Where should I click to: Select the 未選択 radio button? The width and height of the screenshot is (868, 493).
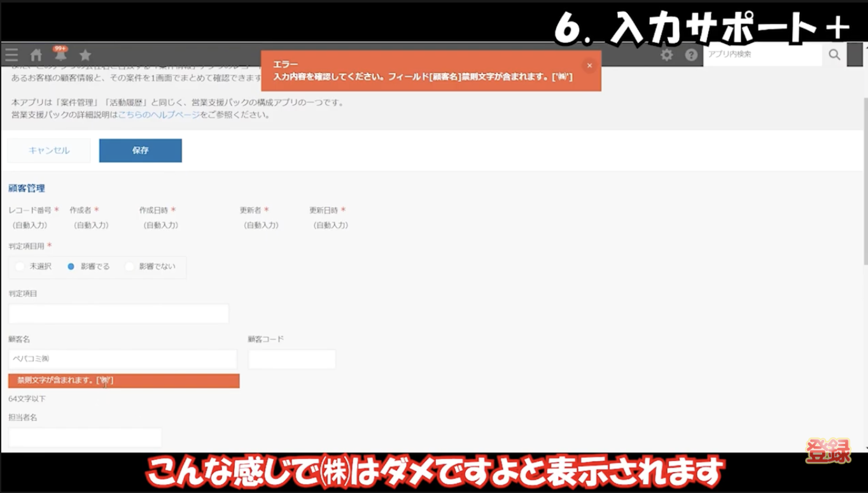(x=20, y=266)
